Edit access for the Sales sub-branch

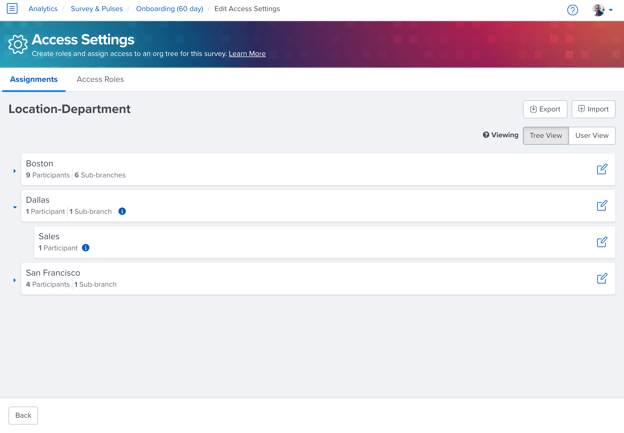click(x=602, y=242)
